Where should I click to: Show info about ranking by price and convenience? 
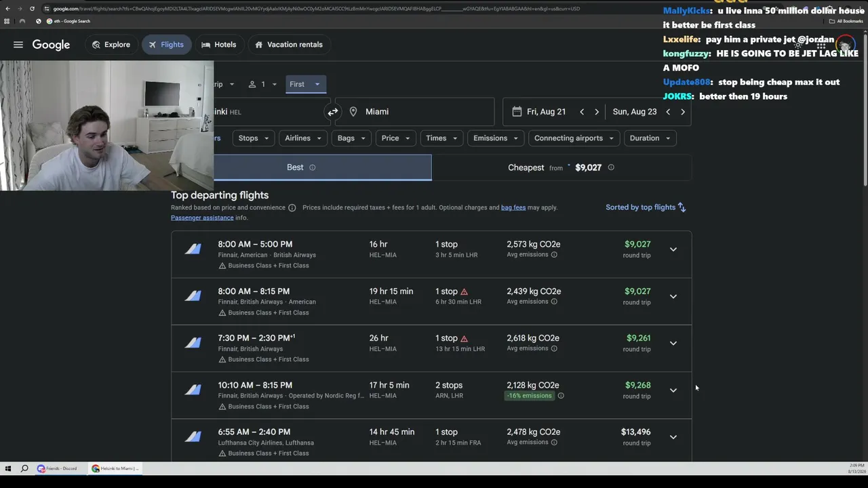coord(292,207)
